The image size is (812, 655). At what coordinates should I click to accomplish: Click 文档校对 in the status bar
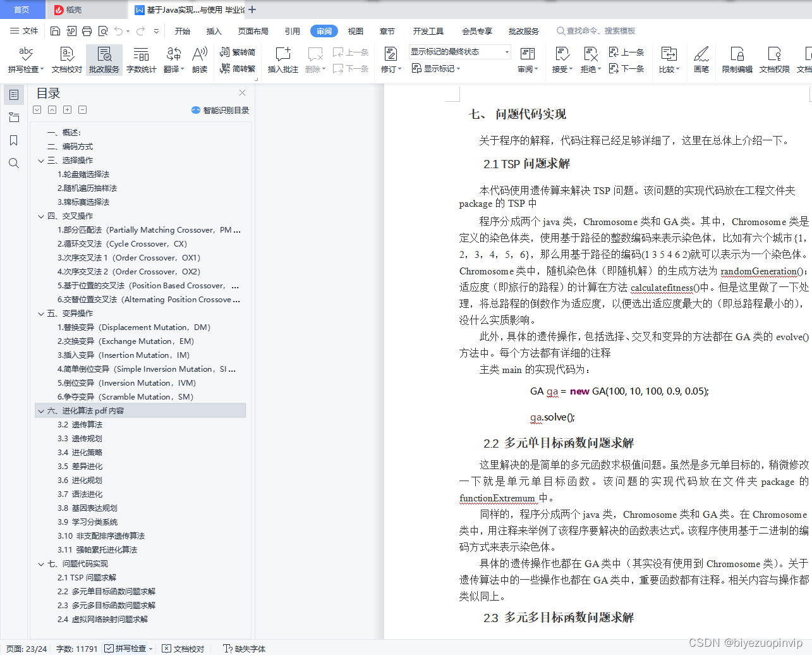coord(186,649)
